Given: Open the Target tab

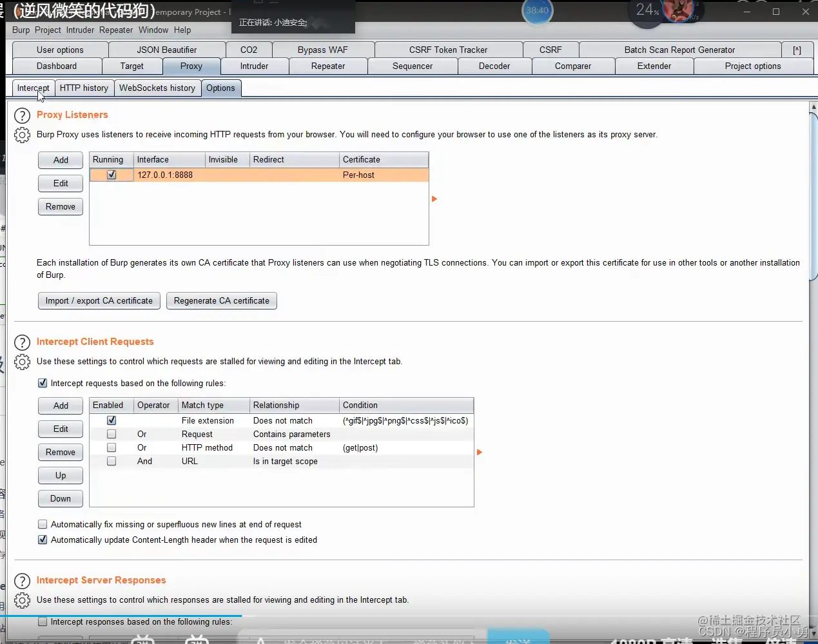Looking at the screenshot, I should coord(132,66).
